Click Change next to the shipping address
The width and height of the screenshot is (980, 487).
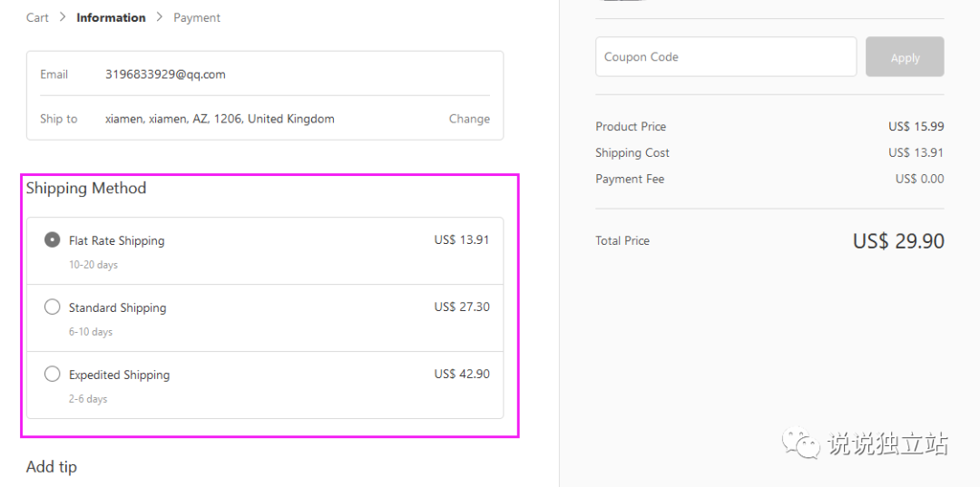pos(469,119)
